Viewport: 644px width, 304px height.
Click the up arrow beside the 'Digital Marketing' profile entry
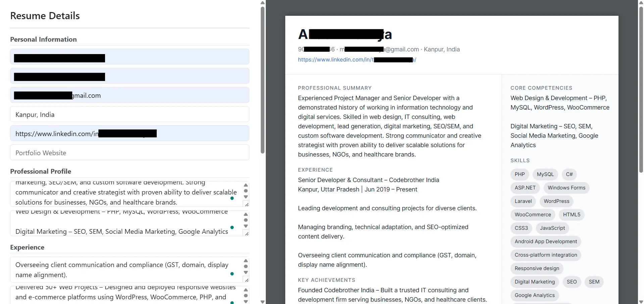(246, 214)
